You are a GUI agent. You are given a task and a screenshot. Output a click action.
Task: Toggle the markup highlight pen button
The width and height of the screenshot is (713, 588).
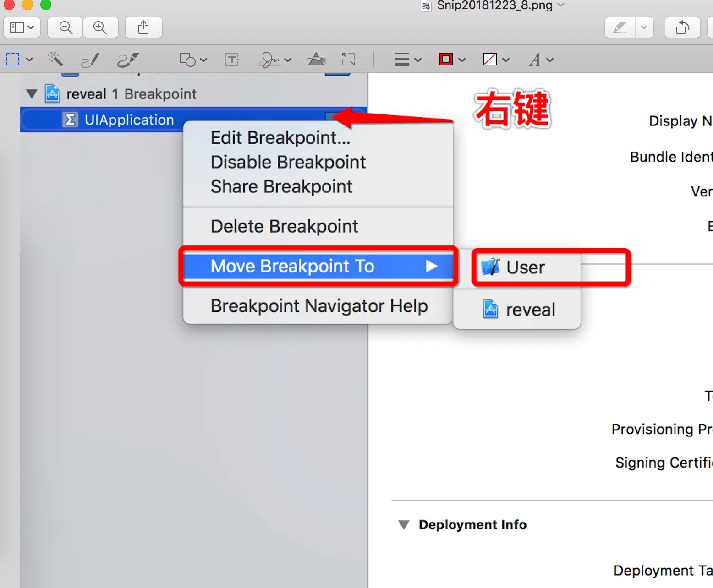click(x=620, y=27)
